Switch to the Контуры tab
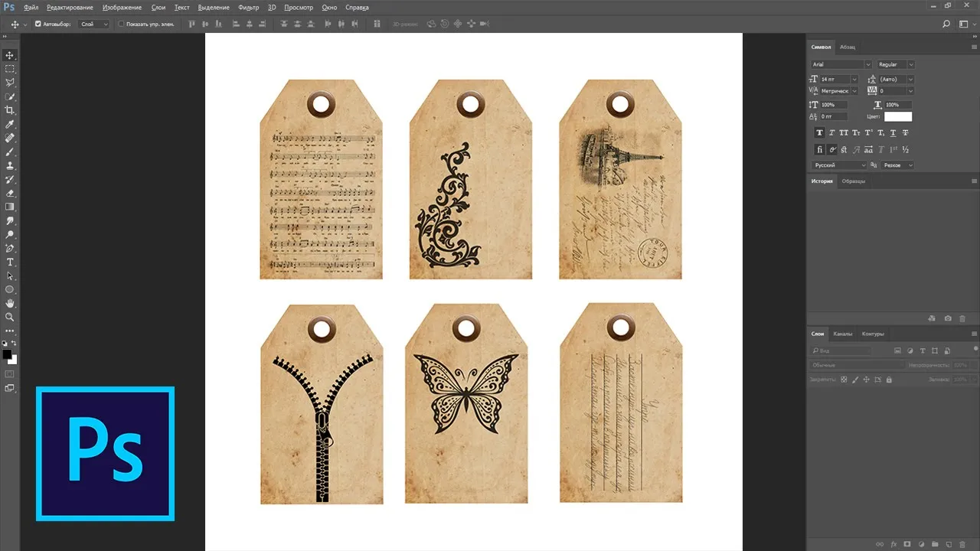Screen dimensions: 980x551 (873, 334)
